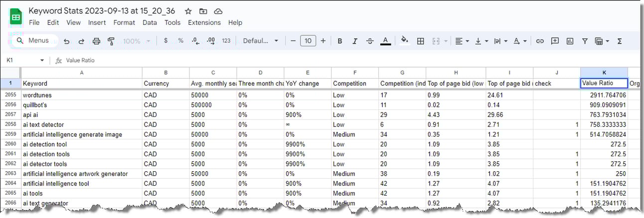The image size is (644, 218).
Task: Open the Extensions menu
Action: pyautogui.click(x=204, y=22)
